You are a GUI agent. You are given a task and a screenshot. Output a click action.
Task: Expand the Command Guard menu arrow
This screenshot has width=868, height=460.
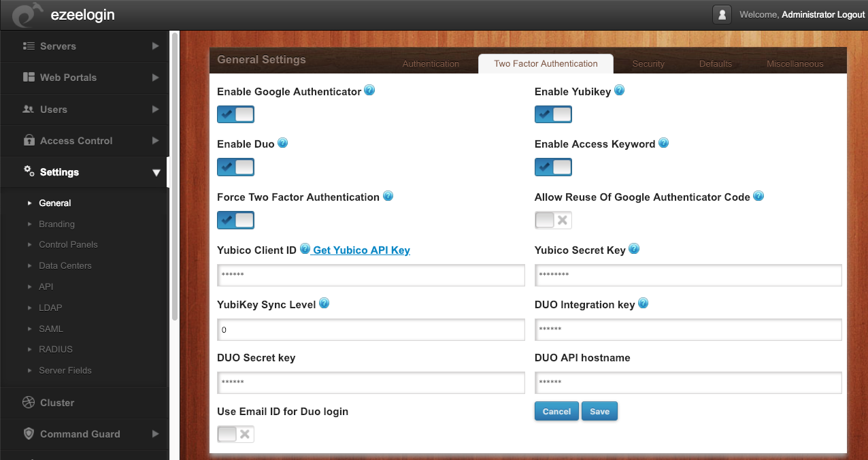coord(156,433)
